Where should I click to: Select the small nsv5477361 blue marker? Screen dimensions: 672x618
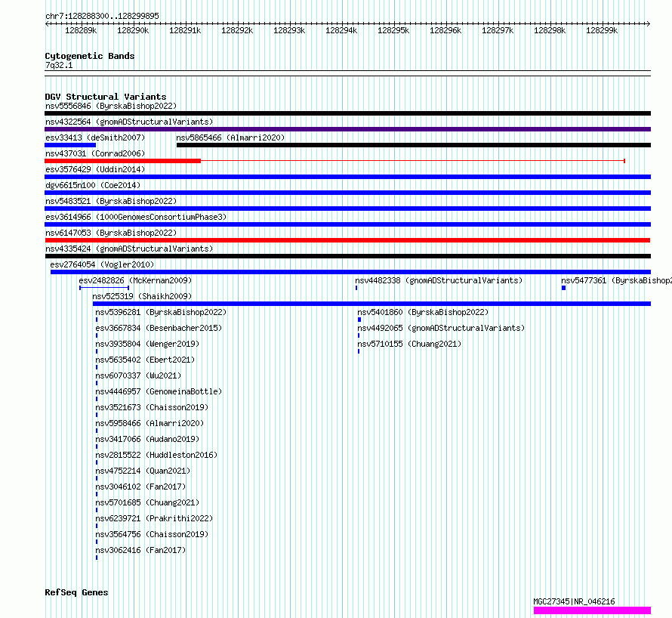pyautogui.click(x=563, y=288)
